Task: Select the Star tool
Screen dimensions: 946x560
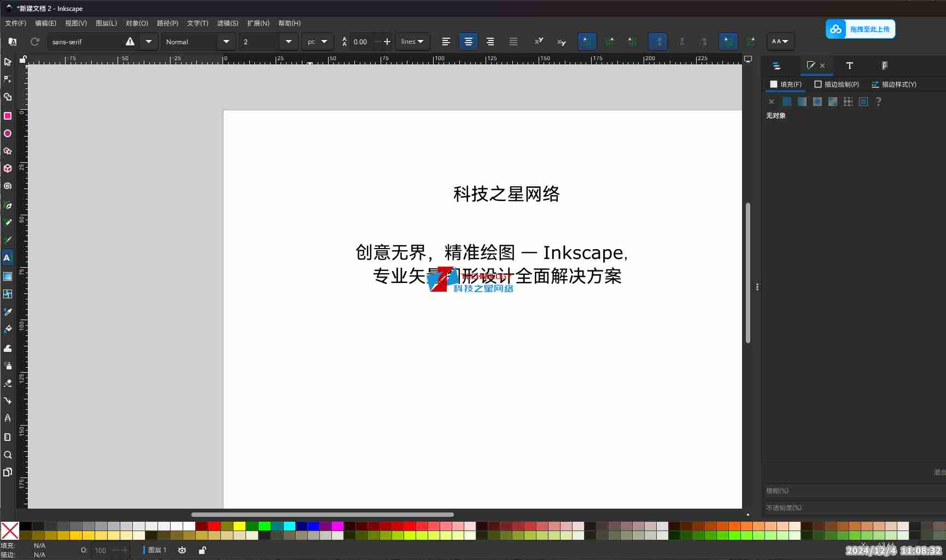Action: [8, 151]
